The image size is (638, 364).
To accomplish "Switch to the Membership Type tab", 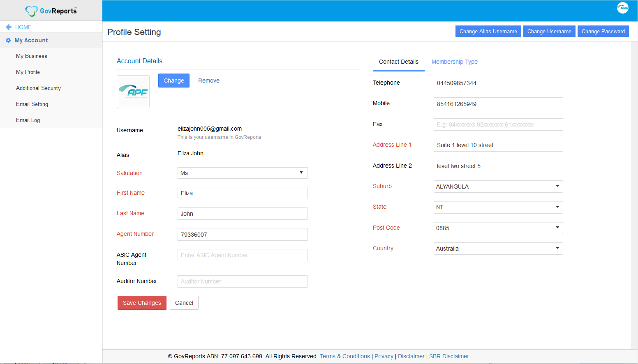I will tap(454, 62).
